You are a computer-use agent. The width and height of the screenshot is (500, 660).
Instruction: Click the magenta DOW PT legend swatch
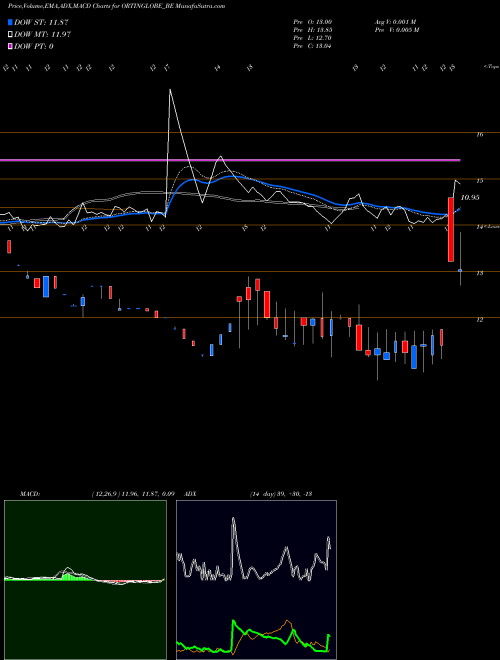pos(10,46)
